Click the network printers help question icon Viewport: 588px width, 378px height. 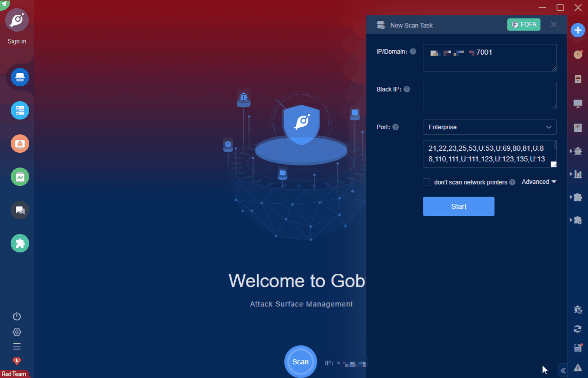(x=512, y=182)
